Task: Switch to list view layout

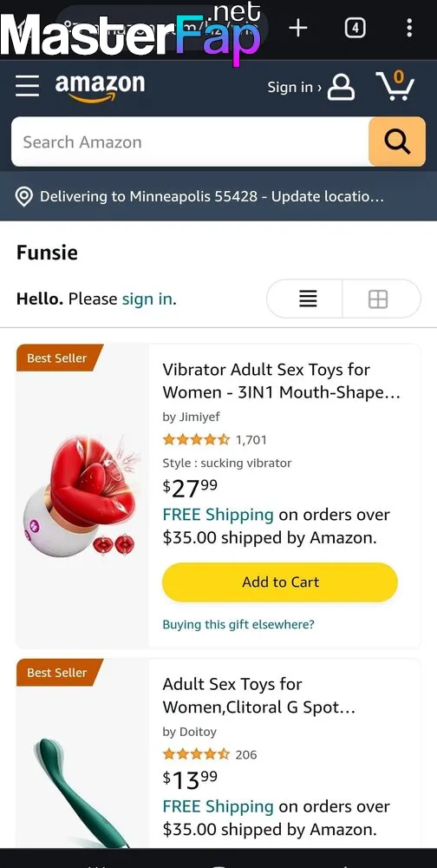Action: point(308,299)
